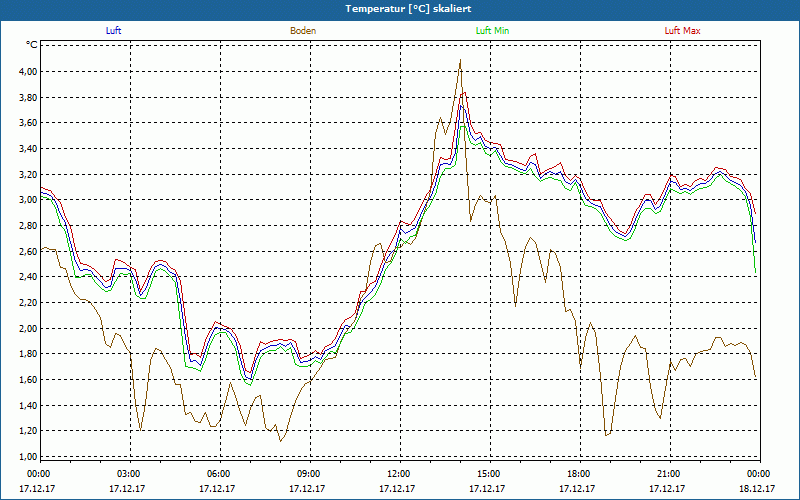Click the 15:00 time axis label

coord(490,474)
